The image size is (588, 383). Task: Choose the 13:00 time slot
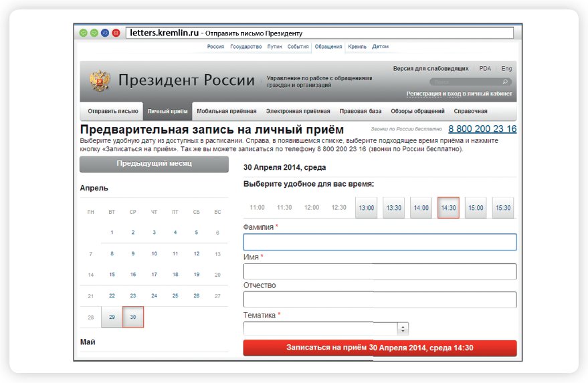click(367, 208)
